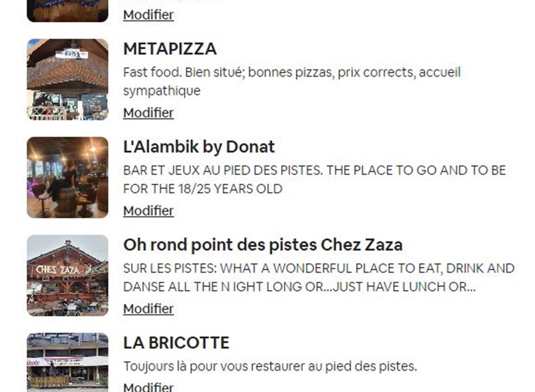Click the word 'sympathique' in METAPIZZA description
Viewport: 535px width, 392px height.
point(162,91)
